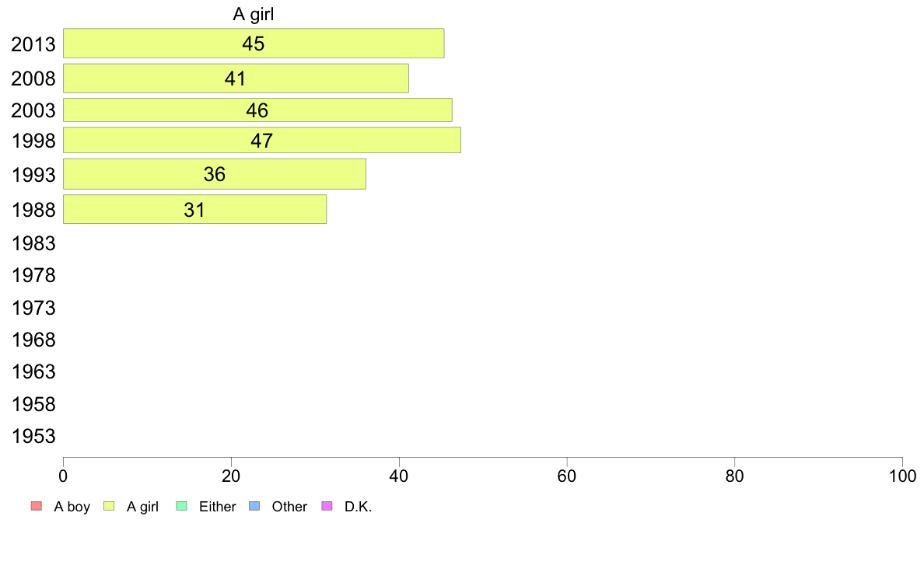The image size is (924, 572).
Task: Click the "Either" legend label text
Action: pyautogui.click(x=217, y=507)
